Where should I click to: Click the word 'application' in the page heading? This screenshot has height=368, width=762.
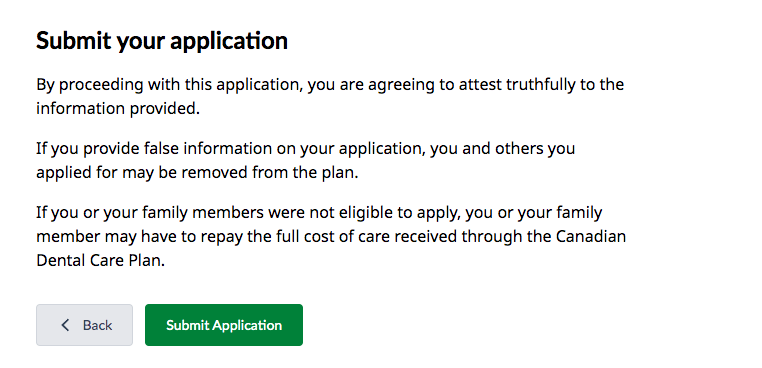(229, 41)
